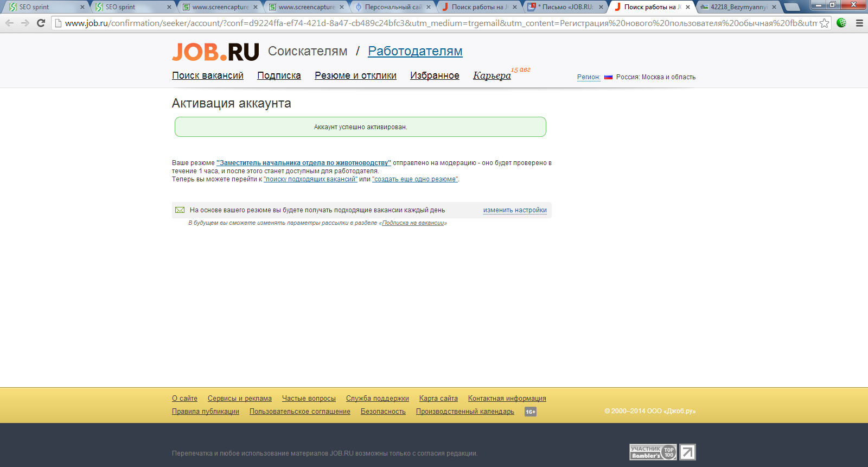Click the JOB.RU logo
Image resolution: width=868 pixels, height=467 pixels.
215,52
